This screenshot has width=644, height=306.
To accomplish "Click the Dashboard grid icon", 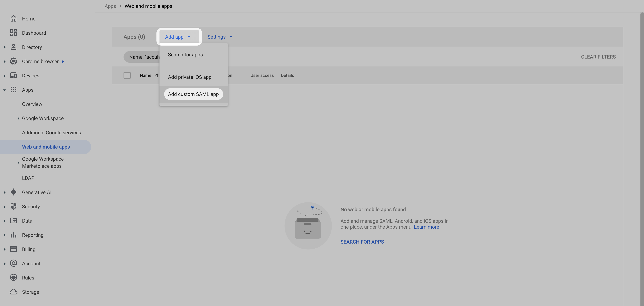I will tap(14, 33).
